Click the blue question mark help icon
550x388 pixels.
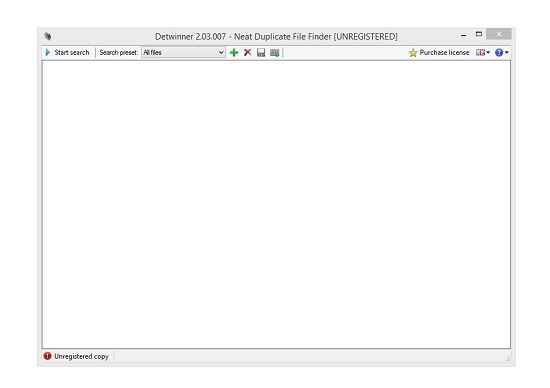click(499, 53)
